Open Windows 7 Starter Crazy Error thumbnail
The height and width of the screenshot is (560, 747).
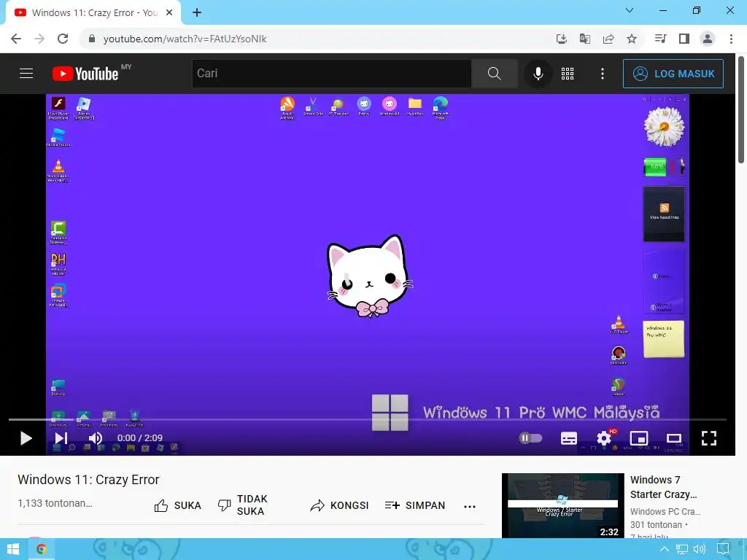[x=562, y=506]
